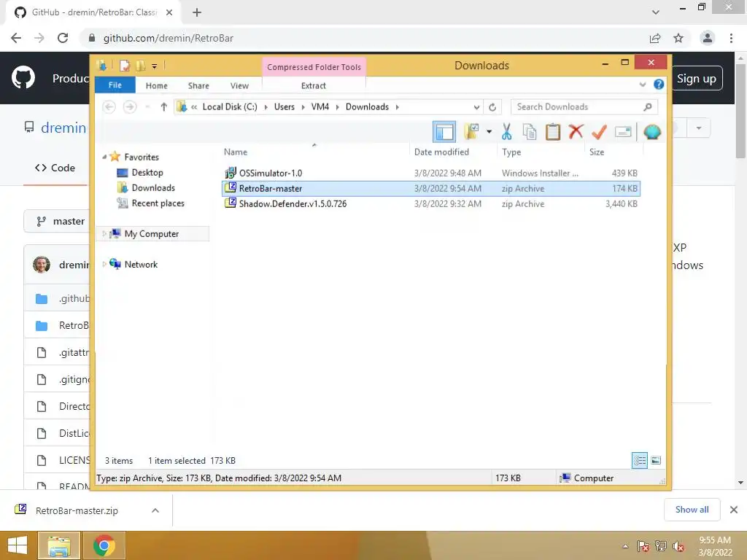747x560 pixels.
Task: Open the folder options dropdown arrow
Action: coord(489,132)
